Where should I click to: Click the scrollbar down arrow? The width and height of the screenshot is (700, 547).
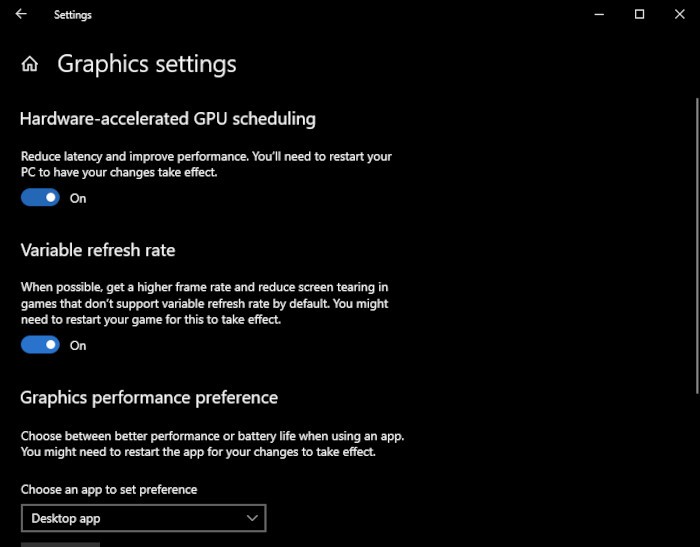click(x=697, y=539)
